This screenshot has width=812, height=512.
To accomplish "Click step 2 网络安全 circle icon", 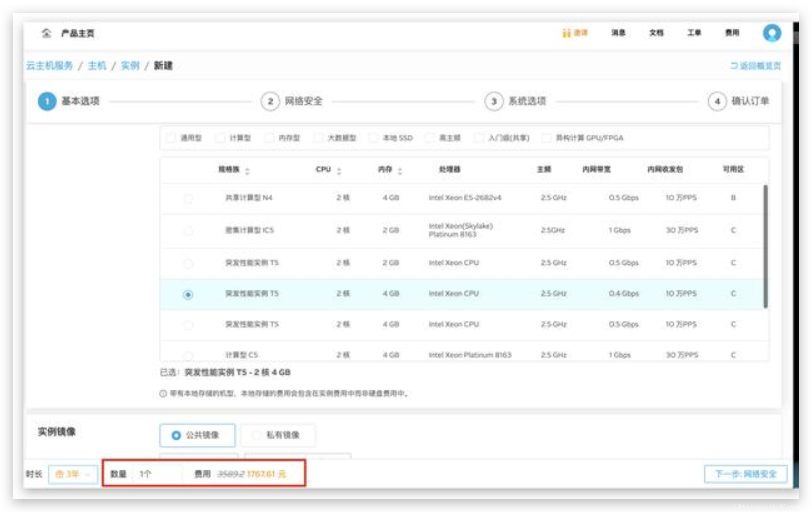I will point(270,101).
